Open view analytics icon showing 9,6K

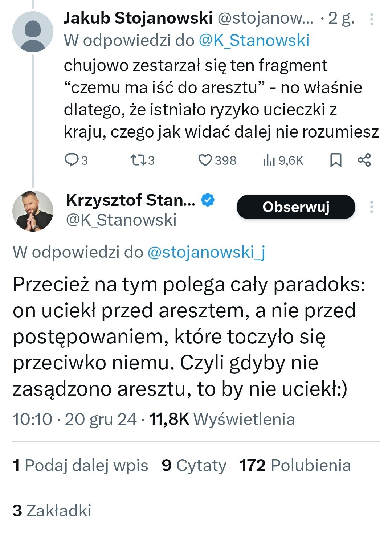click(269, 160)
